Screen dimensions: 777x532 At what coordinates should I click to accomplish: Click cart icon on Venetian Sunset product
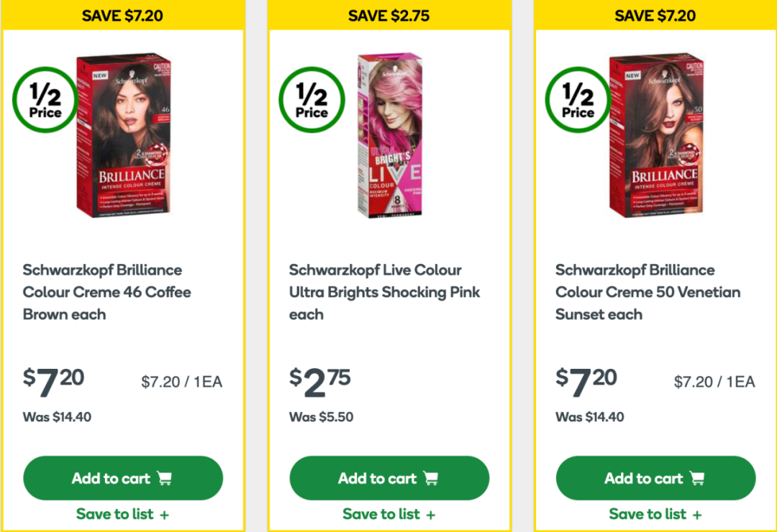[697, 478]
